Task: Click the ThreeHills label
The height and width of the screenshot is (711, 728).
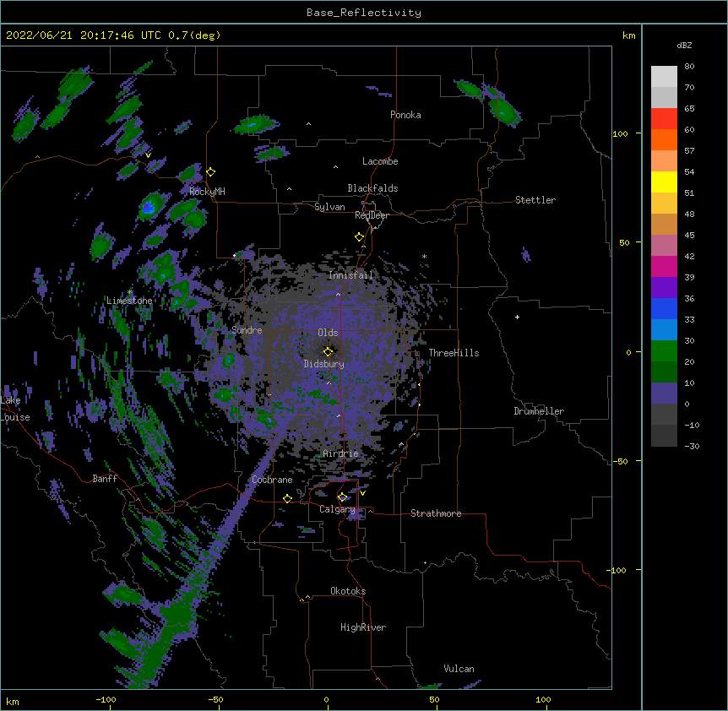Action: (454, 353)
